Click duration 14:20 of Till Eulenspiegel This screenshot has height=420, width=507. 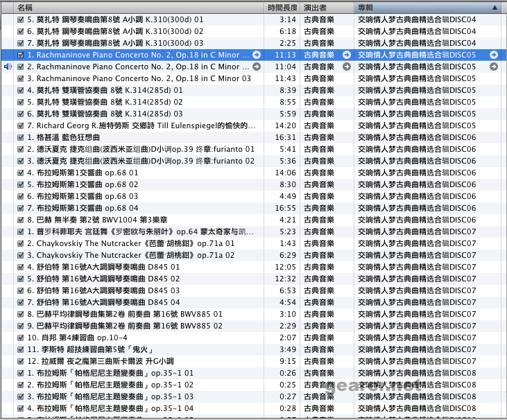286,125
